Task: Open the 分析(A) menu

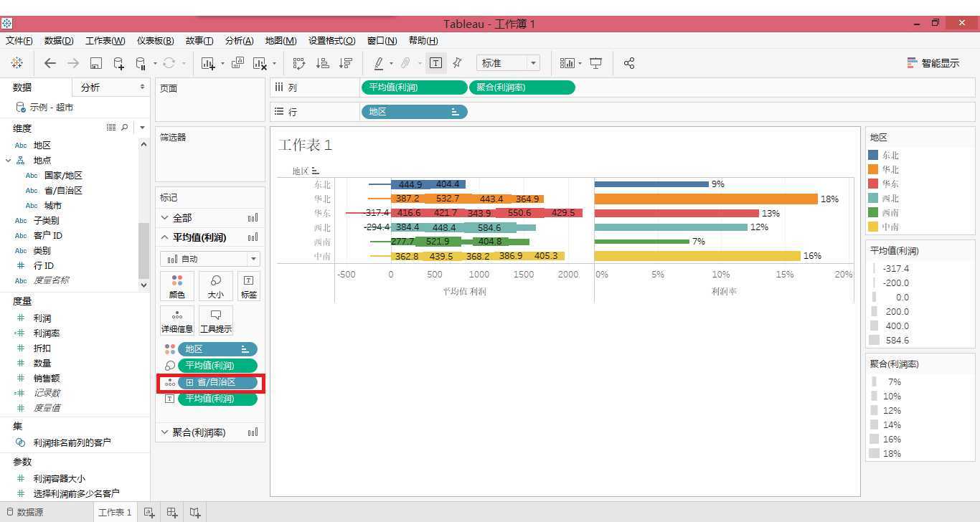Action: [240, 41]
